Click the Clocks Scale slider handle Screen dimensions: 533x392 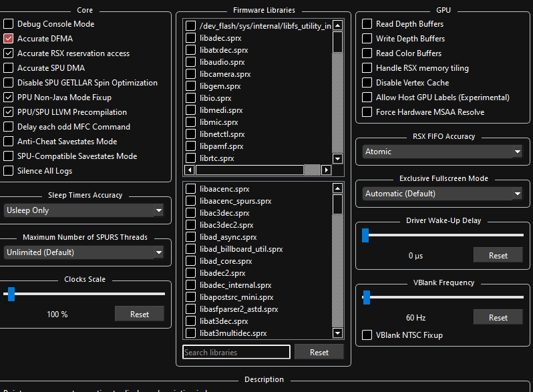coord(11,294)
